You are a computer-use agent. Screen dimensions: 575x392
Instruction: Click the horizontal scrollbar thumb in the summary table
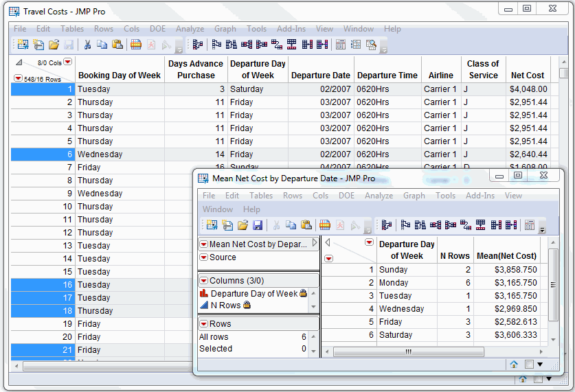[407, 351]
